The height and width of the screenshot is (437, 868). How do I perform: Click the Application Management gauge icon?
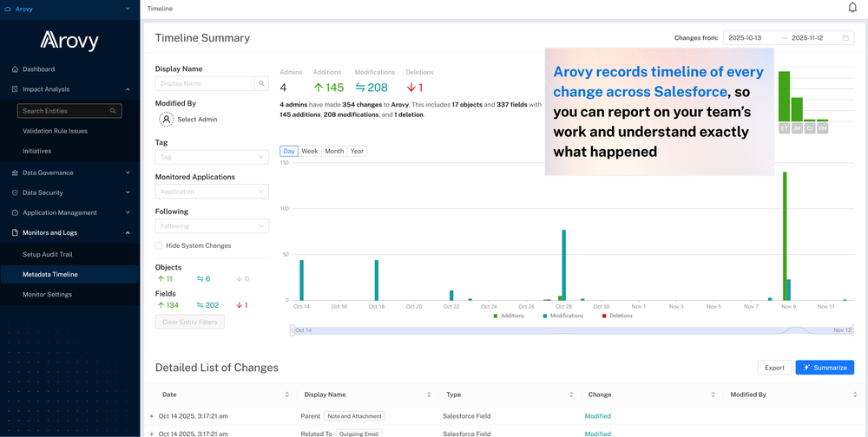15,212
